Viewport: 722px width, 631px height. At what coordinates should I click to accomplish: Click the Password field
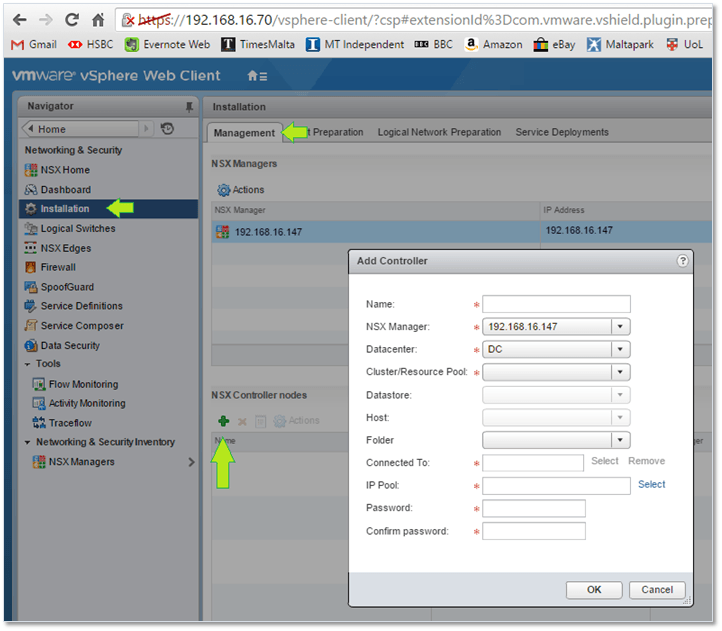pyautogui.click(x=534, y=508)
